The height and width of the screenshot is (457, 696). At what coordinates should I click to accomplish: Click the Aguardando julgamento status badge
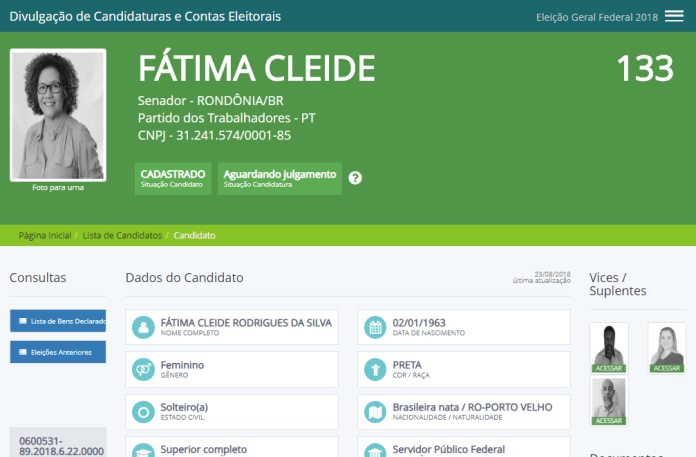click(x=280, y=178)
